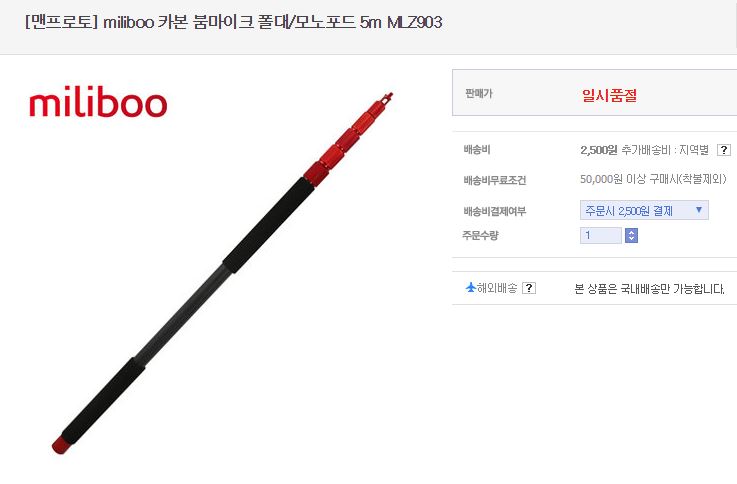Focus the 주문수량 quantity input field
This screenshot has height=484, width=737.
(x=601, y=235)
